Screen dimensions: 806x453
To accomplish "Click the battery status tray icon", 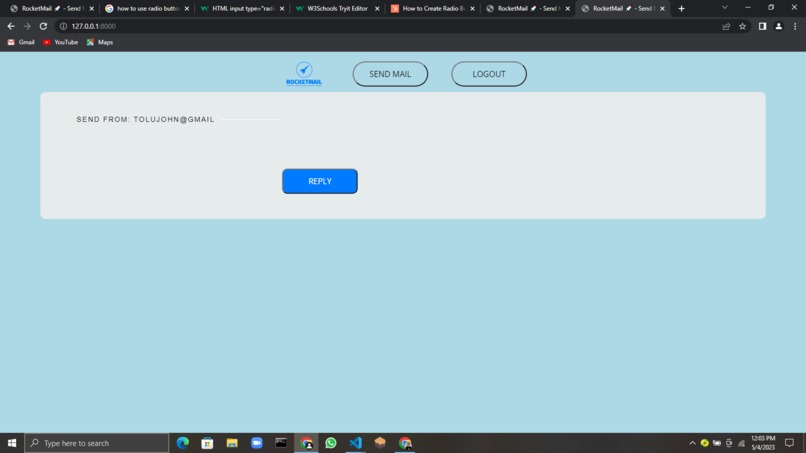I will pos(717,443).
